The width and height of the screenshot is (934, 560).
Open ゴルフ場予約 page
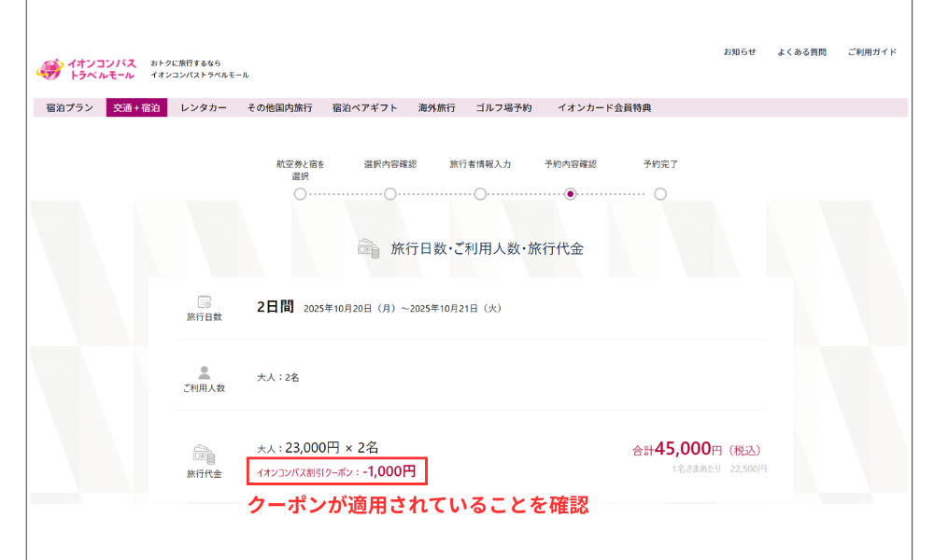click(x=503, y=107)
